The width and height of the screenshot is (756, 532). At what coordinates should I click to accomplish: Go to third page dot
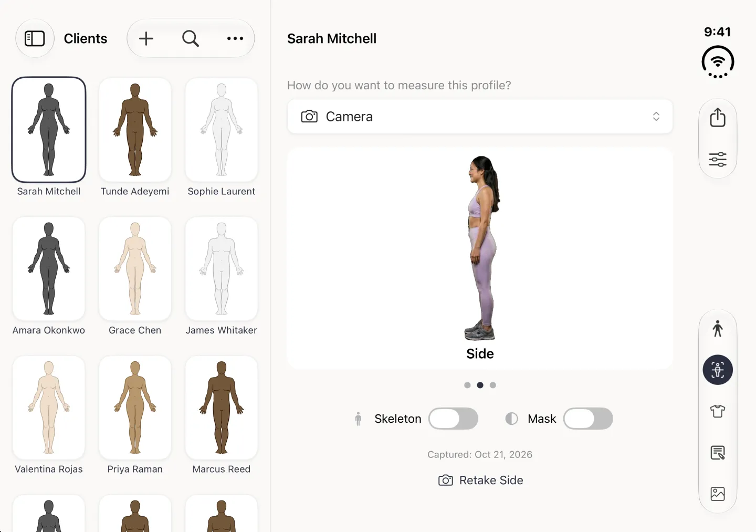click(x=492, y=385)
